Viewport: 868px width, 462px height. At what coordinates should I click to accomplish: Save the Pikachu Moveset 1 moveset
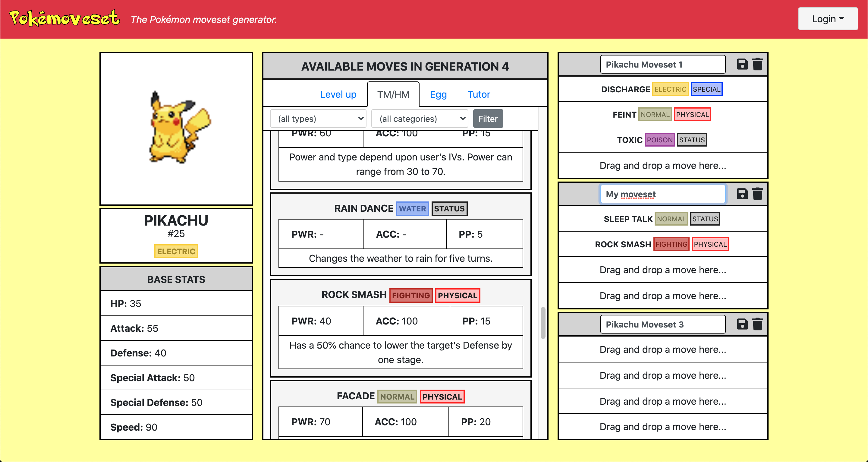742,64
